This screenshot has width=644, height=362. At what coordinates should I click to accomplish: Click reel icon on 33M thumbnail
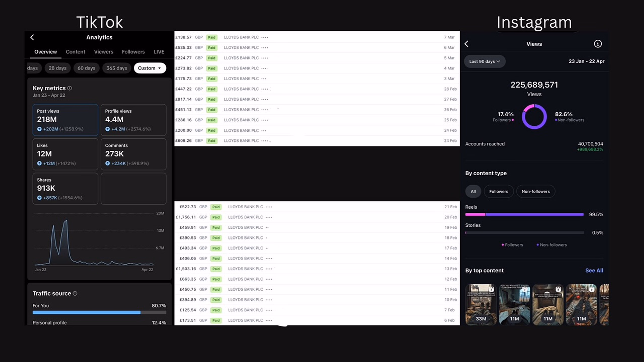pos(491,290)
